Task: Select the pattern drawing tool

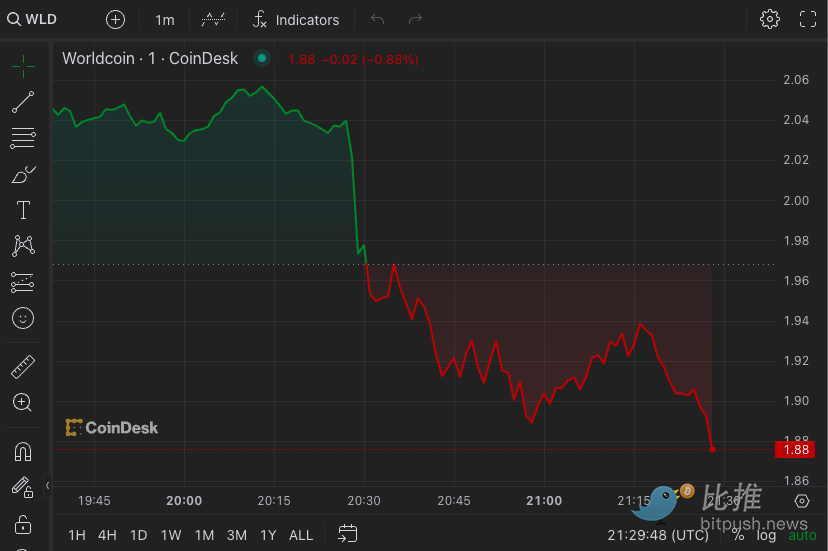Action: [x=23, y=246]
